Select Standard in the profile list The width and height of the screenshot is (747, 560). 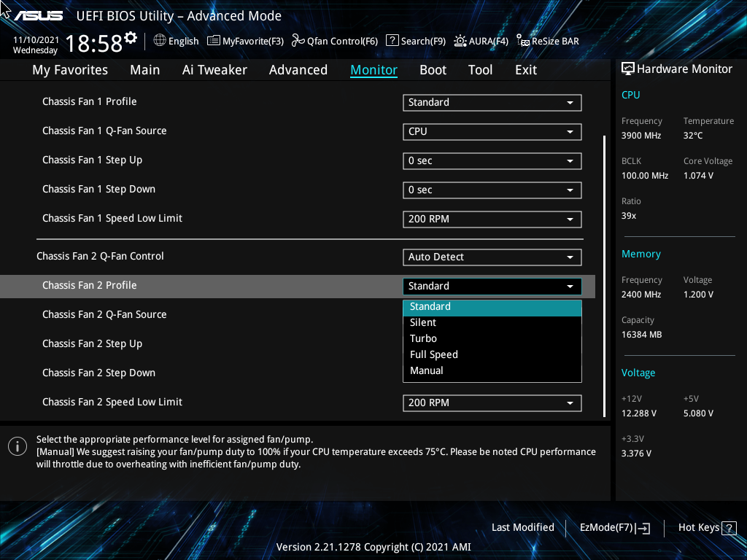[x=492, y=307]
